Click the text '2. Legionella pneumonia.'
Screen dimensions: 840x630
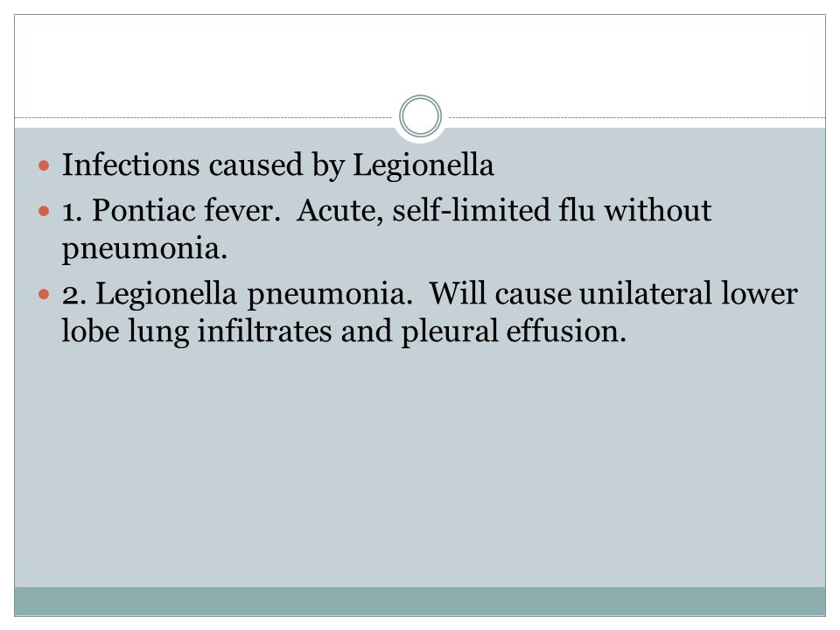click(x=237, y=295)
